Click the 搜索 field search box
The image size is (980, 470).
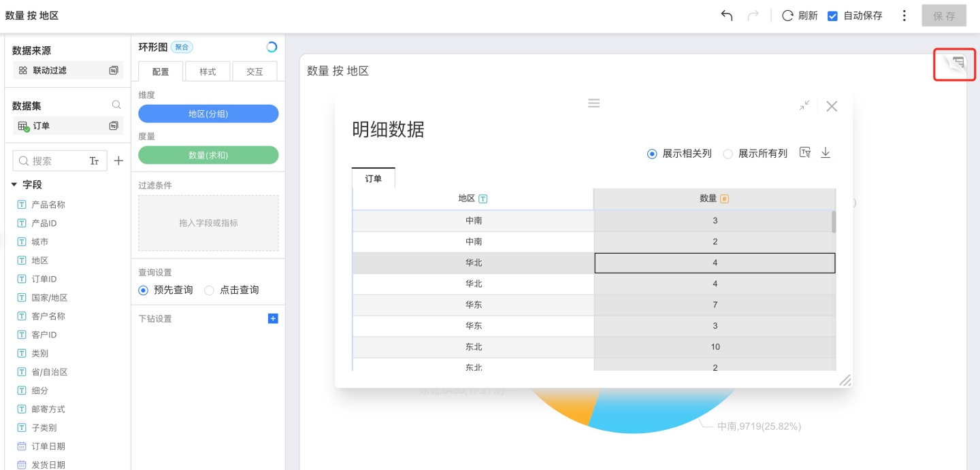pyautogui.click(x=54, y=161)
